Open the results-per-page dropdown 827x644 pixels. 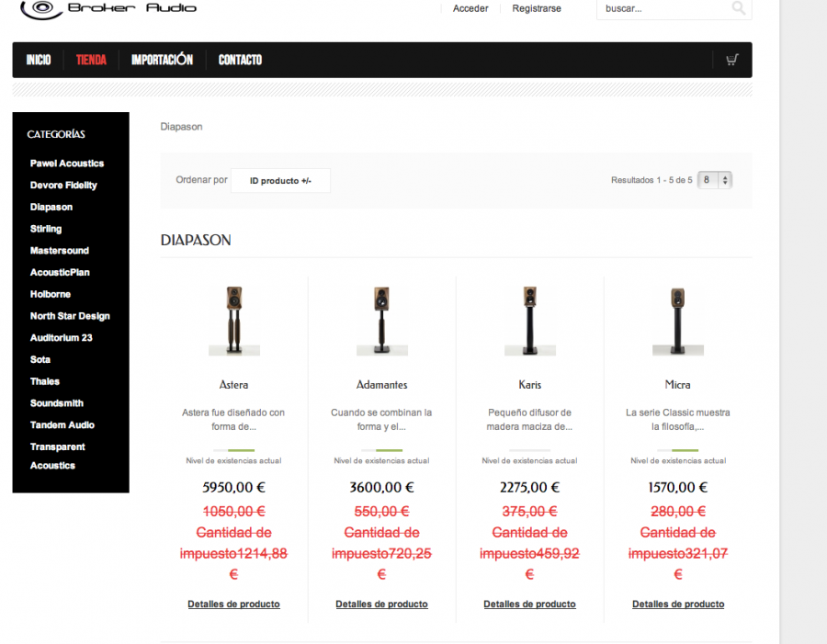coord(715,180)
